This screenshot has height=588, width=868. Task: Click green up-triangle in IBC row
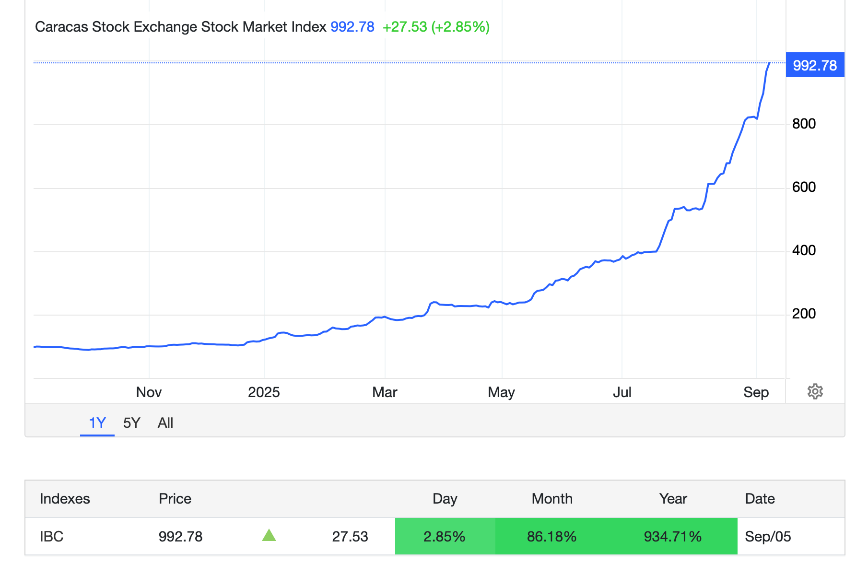click(x=269, y=535)
